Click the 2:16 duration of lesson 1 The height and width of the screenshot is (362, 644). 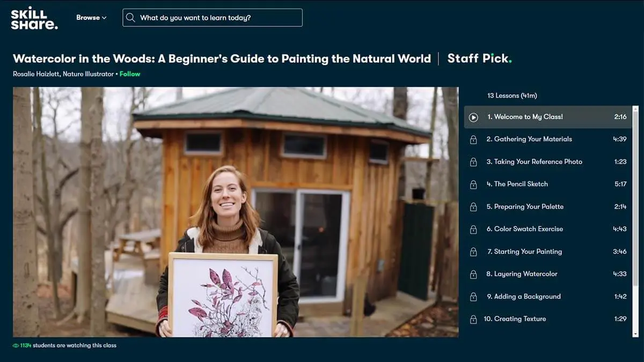click(620, 117)
